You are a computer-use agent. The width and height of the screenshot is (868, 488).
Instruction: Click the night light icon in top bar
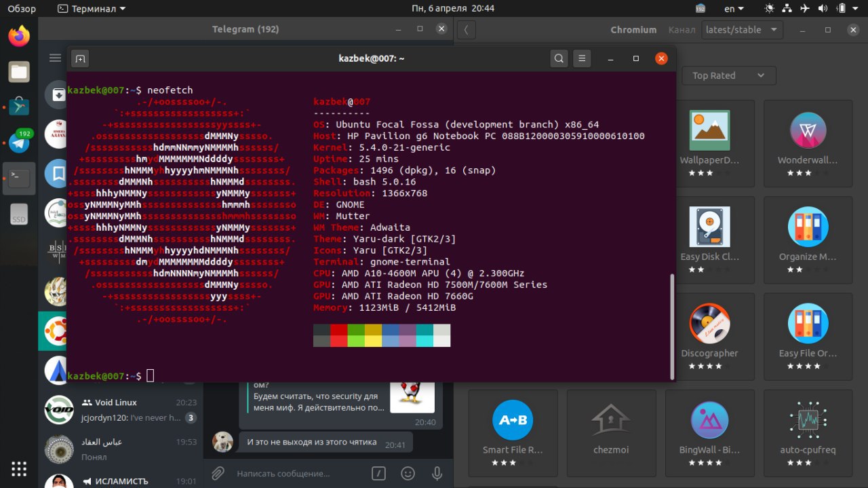point(769,9)
